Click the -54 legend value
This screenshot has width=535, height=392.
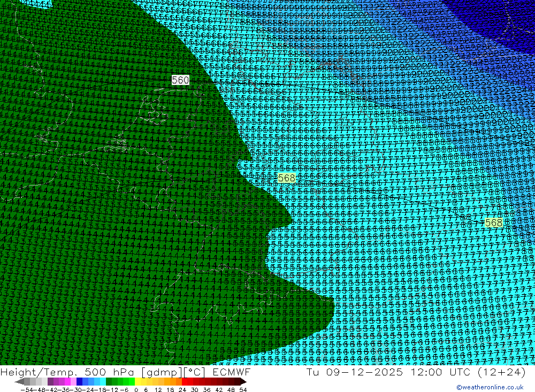click(27, 390)
